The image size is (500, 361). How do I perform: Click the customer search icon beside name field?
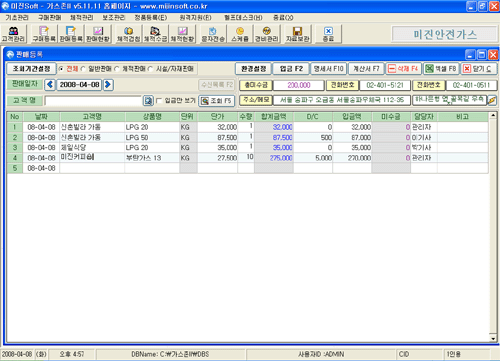[x=148, y=100]
